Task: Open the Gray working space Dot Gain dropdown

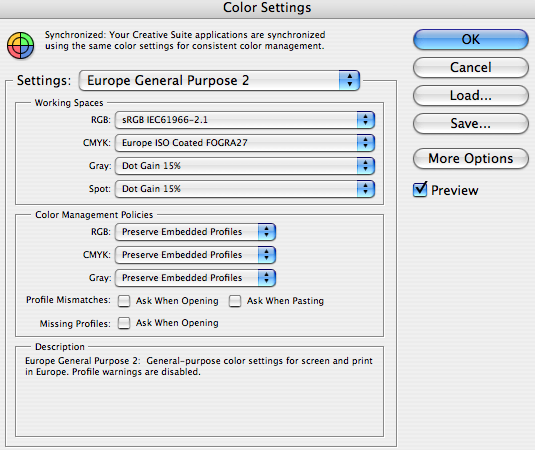Action: (x=245, y=166)
